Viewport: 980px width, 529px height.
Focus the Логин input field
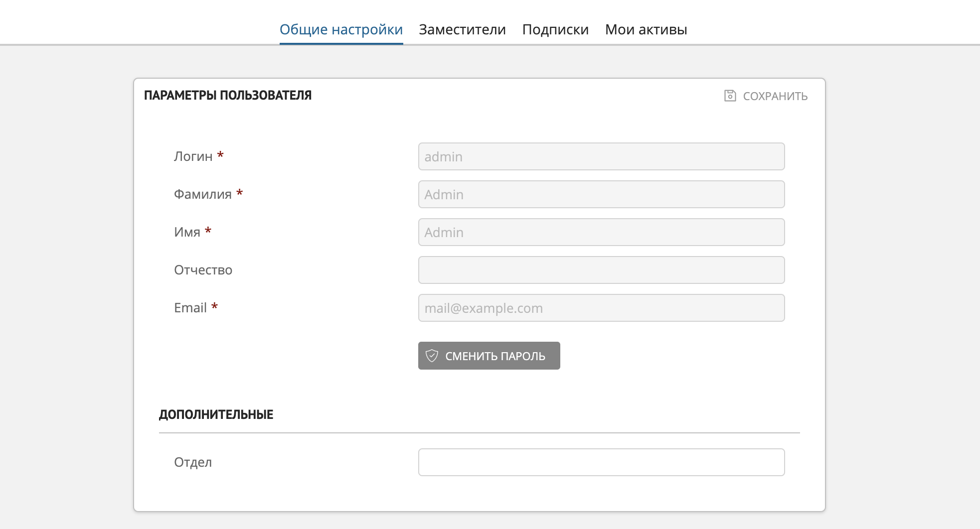601,156
